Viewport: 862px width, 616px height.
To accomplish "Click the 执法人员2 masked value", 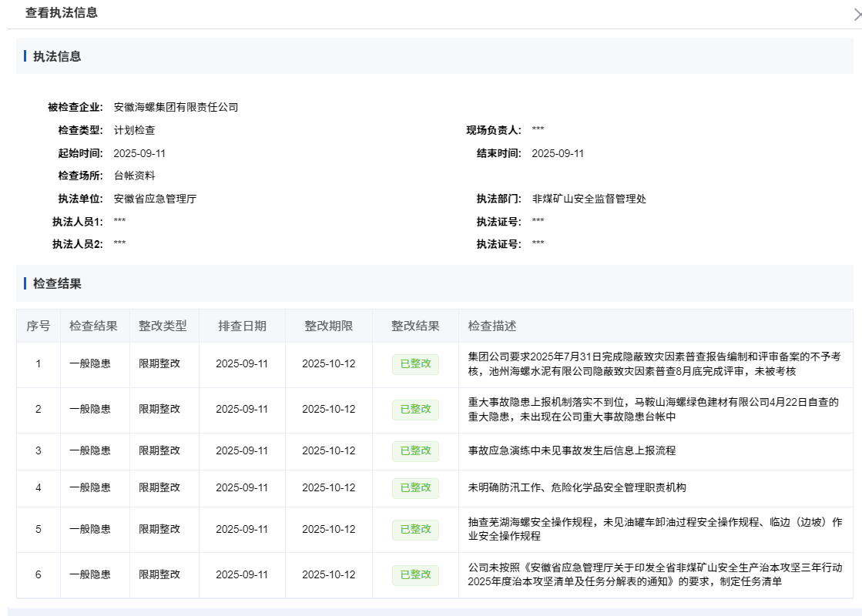I will [119, 244].
